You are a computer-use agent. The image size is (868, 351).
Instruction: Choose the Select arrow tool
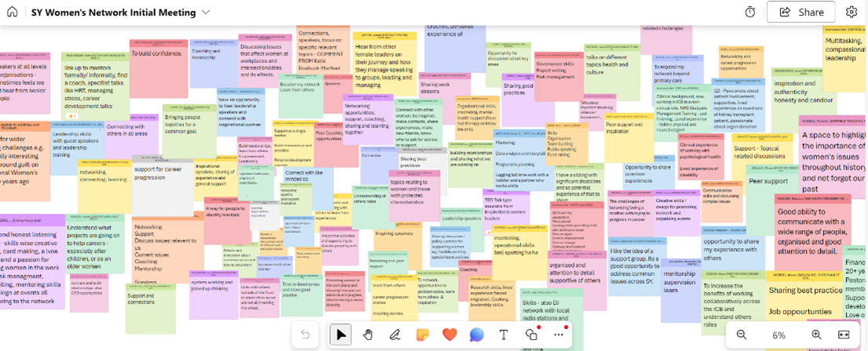tap(341, 335)
